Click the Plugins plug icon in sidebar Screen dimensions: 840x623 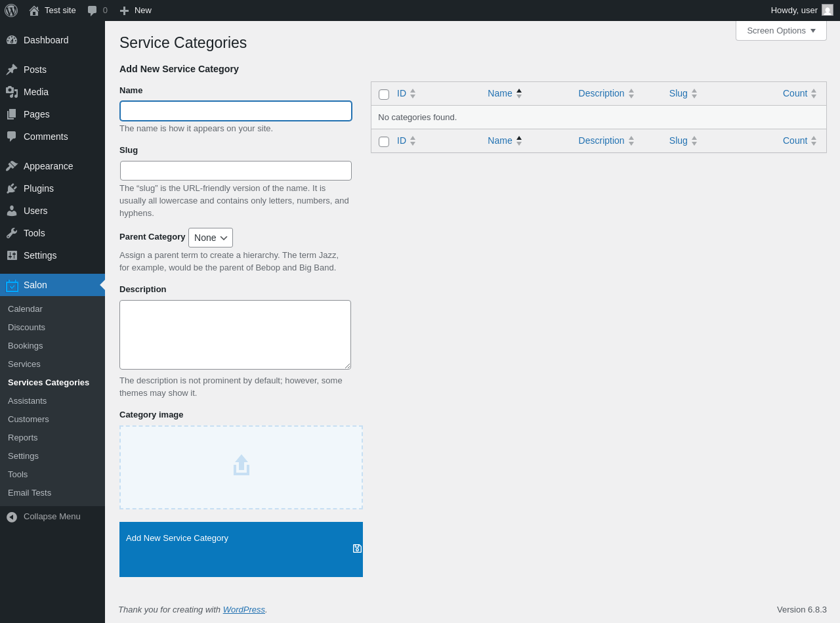click(12, 188)
